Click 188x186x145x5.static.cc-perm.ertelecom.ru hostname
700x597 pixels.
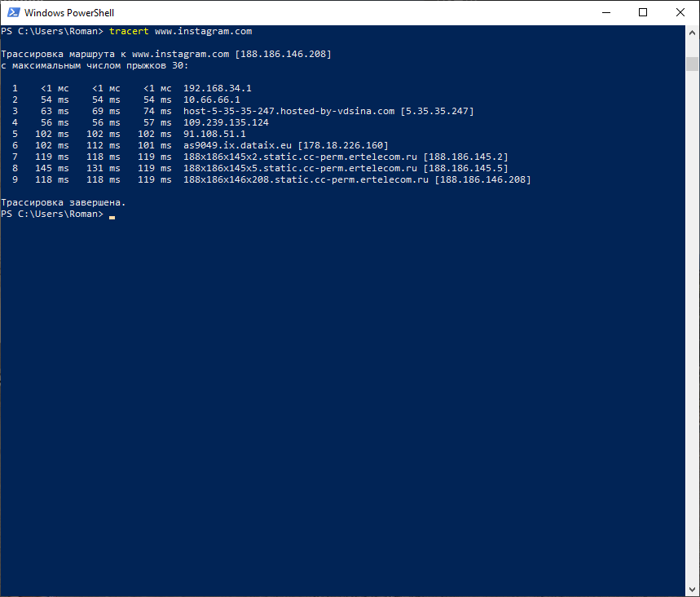pyautogui.click(x=301, y=168)
